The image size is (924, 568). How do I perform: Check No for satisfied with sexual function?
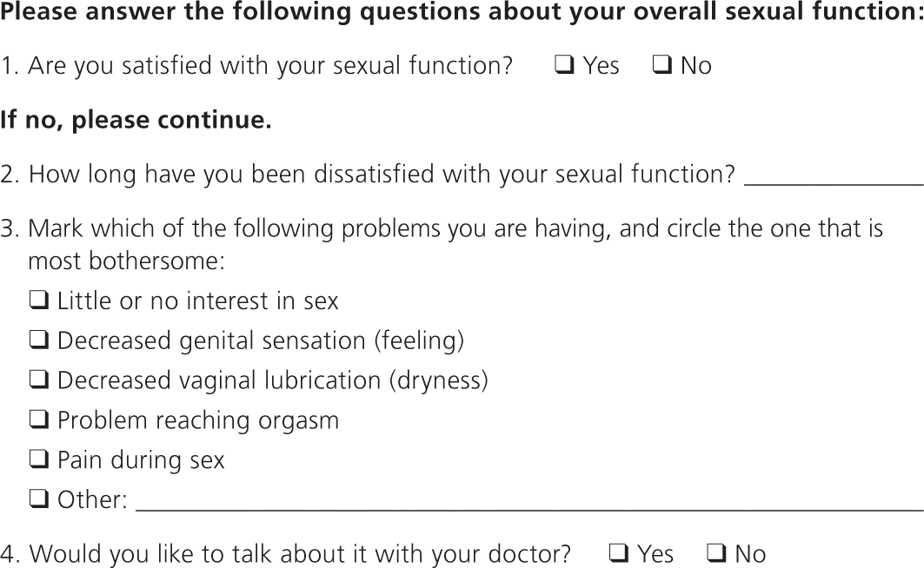pos(661,66)
